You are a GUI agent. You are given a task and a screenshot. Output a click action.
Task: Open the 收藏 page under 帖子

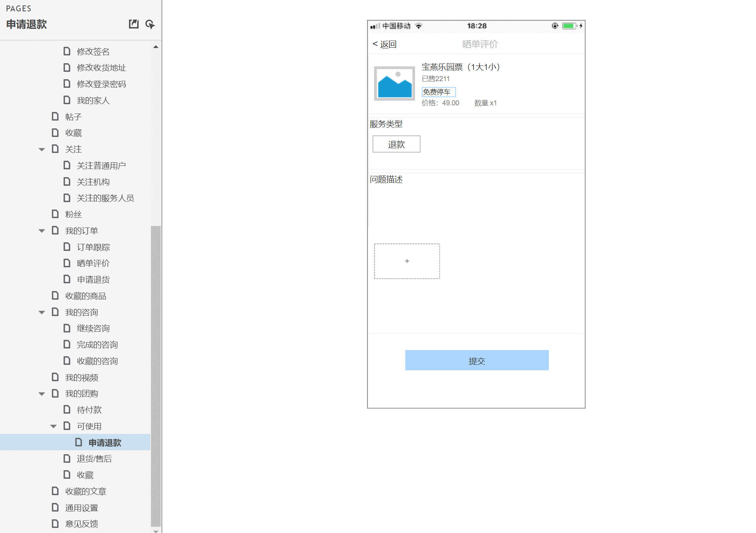73,133
